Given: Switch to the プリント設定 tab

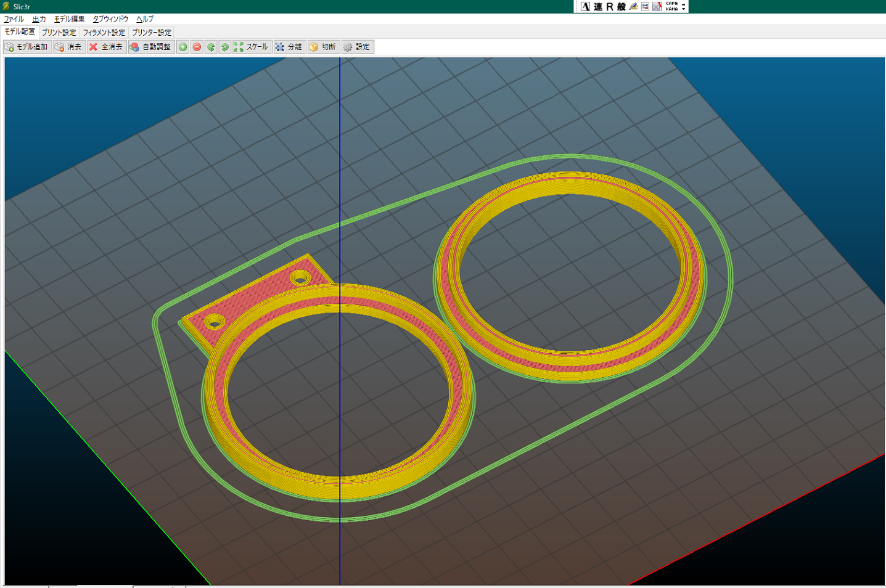Looking at the screenshot, I should [x=59, y=32].
